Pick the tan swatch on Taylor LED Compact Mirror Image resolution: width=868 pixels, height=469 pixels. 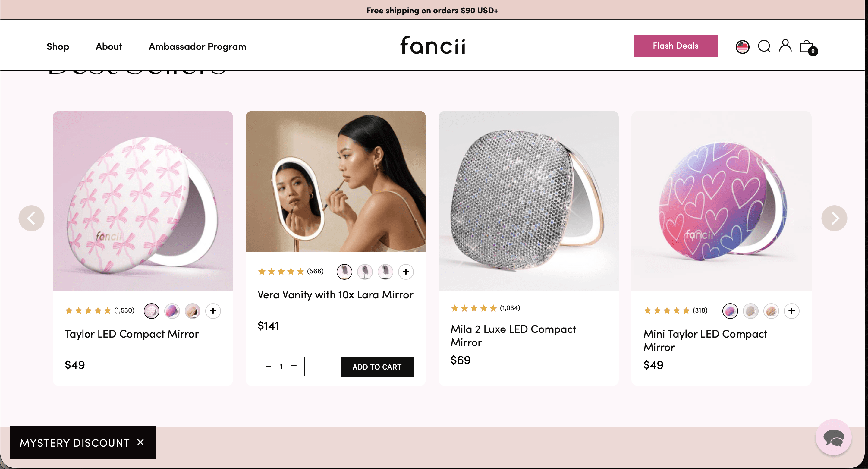tap(192, 311)
